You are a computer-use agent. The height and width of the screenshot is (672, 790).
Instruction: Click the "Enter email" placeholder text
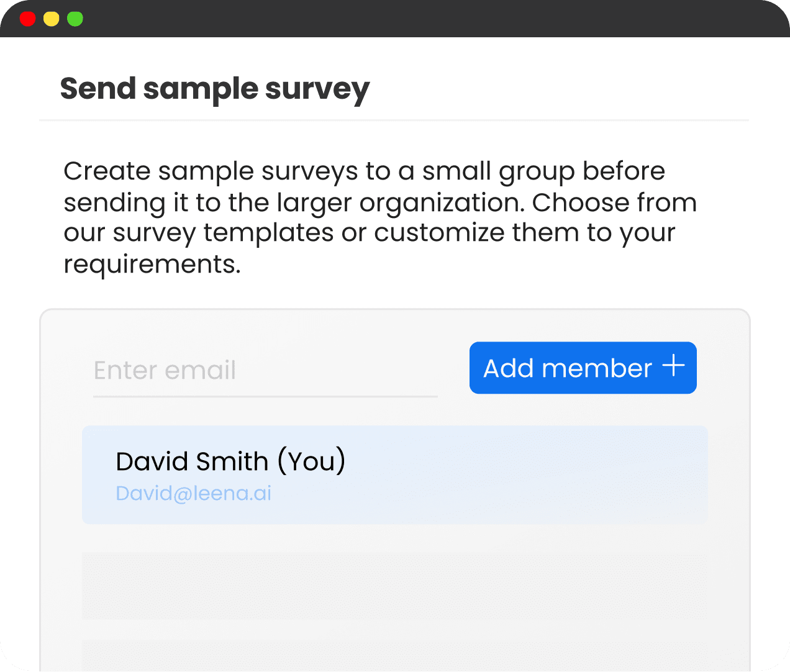pos(165,370)
